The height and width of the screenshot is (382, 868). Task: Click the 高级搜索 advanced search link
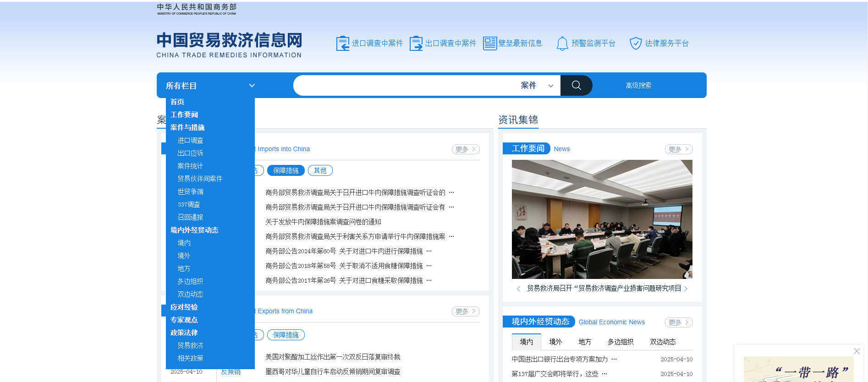click(x=638, y=86)
